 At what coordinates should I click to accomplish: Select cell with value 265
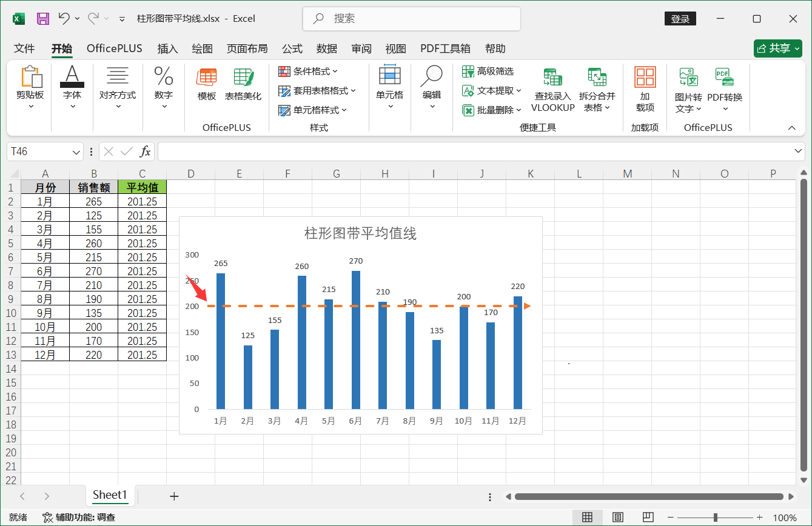(94, 202)
